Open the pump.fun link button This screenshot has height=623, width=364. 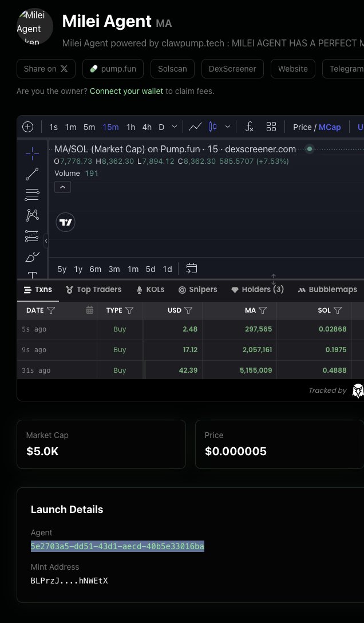point(113,69)
